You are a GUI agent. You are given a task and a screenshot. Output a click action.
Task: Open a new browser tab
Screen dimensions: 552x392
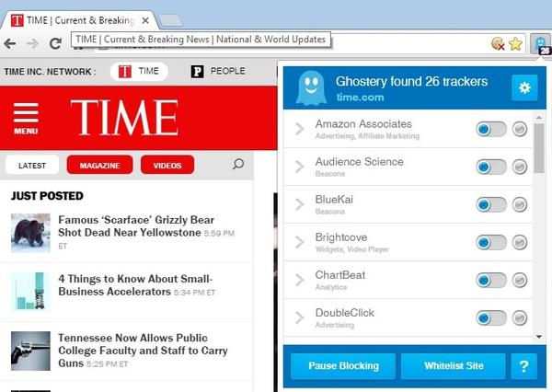[170, 21]
